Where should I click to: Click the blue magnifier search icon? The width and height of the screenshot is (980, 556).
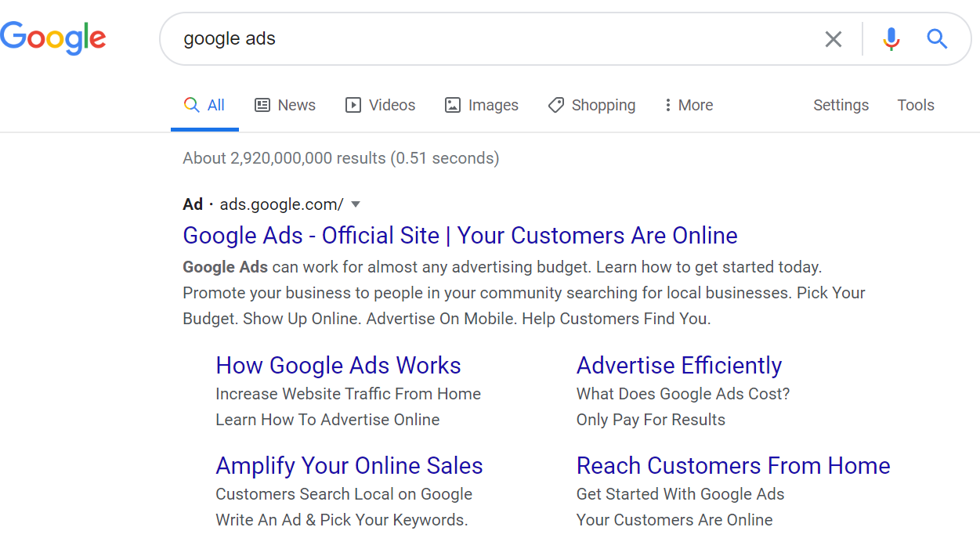[x=937, y=38]
